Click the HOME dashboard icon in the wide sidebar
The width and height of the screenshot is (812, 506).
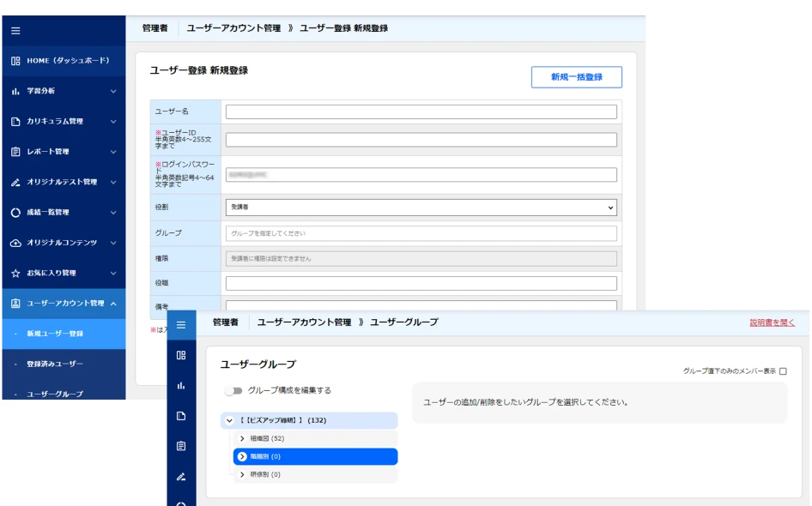15,59
